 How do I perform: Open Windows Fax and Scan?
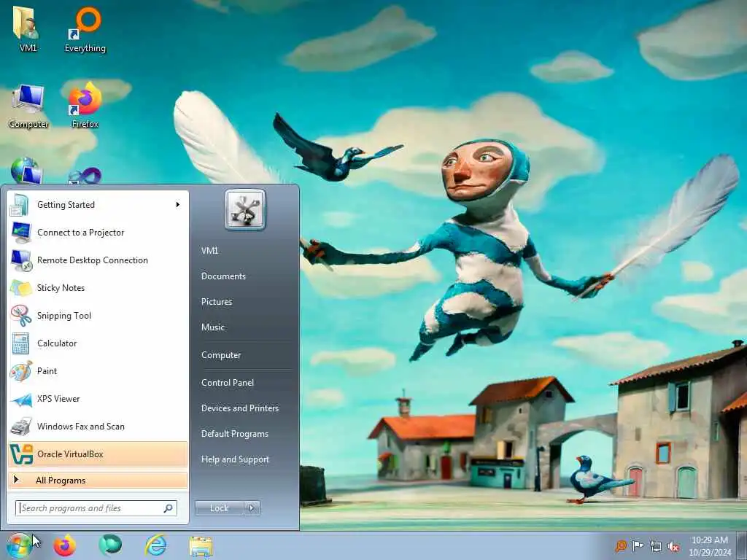98,426
